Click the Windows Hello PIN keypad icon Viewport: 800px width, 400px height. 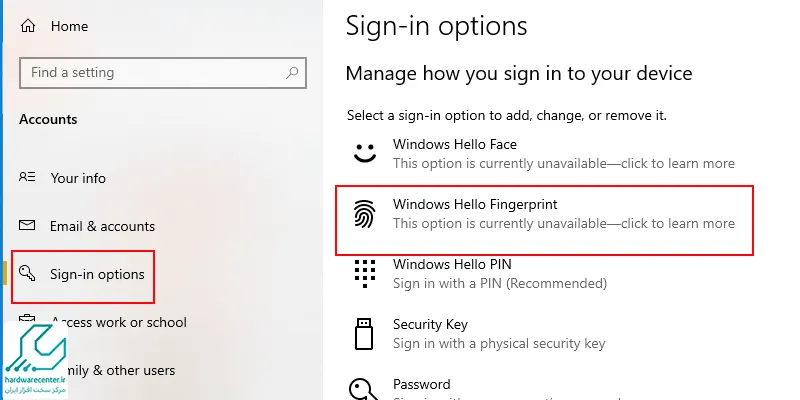pyautogui.click(x=365, y=273)
